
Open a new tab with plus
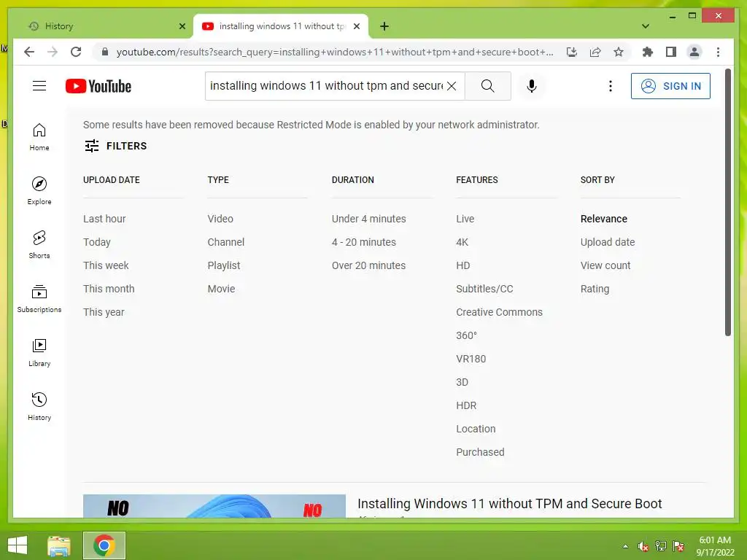pos(384,26)
